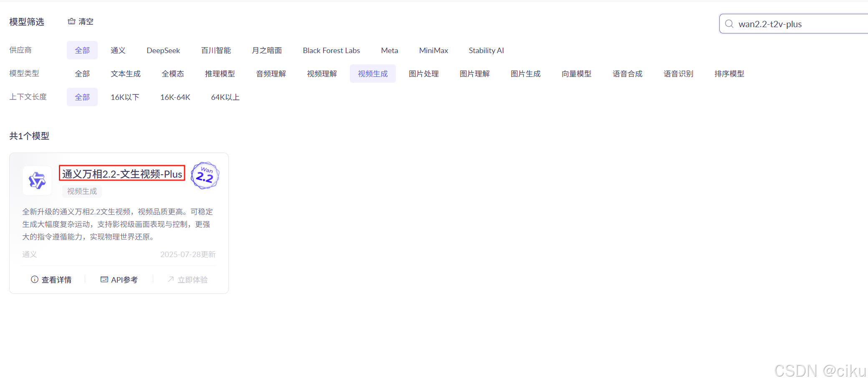This screenshot has width=868, height=385.
Task: Click the 上下文长度 row label
Action: coord(28,97)
